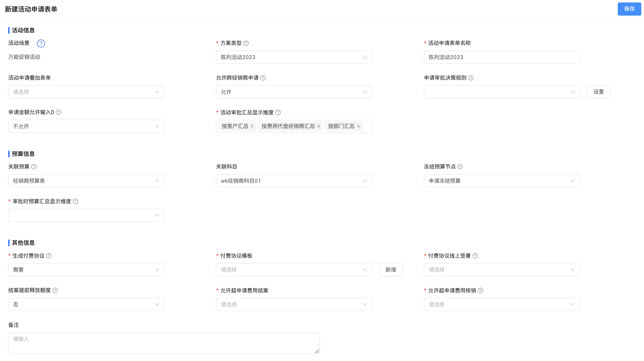Show help tooltip for 申请审批决策规则
Image resolution: width=644 pixels, height=361 pixels.
coord(471,78)
